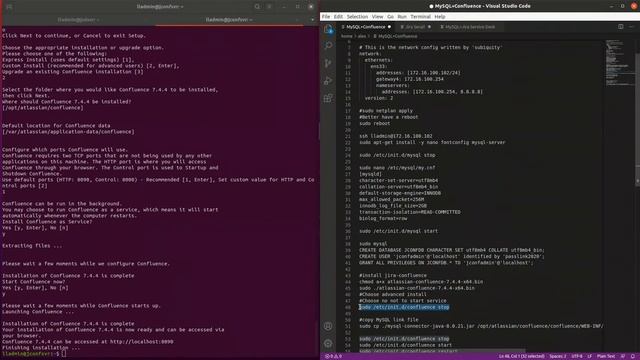This screenshot has height=360, width=640.
Task: Open the Terminal menu in VS Code
Action: click(420, 17)
